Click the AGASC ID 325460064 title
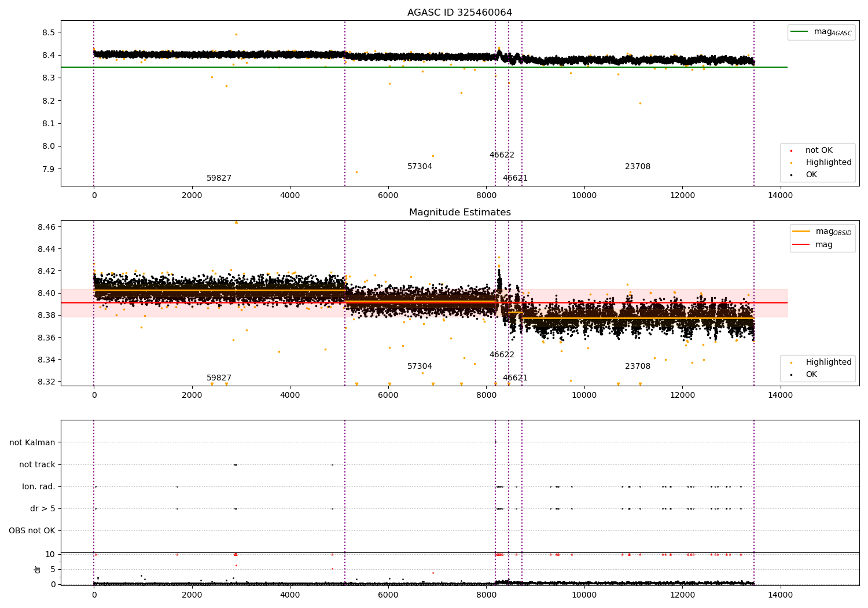This screenshot has width=868, height=608. pos(459,13)
